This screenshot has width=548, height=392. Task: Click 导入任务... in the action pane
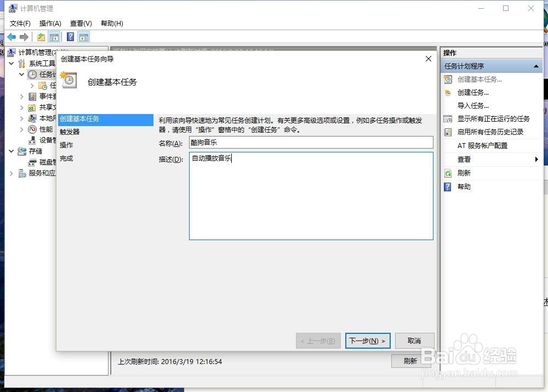pyautogui.click(x=473, y=106)
